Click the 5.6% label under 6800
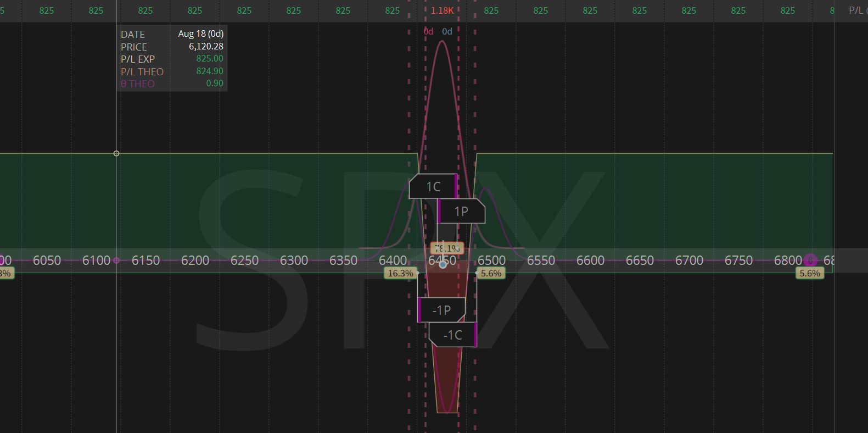 coord(809,273)
